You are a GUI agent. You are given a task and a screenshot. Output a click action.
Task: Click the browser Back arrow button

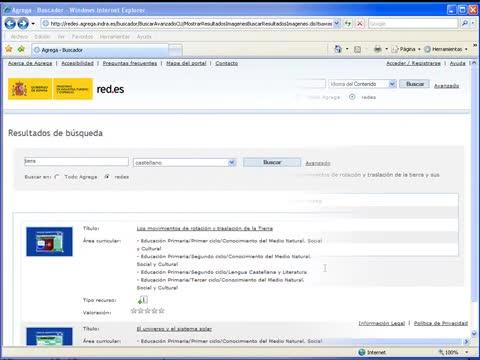10,24
